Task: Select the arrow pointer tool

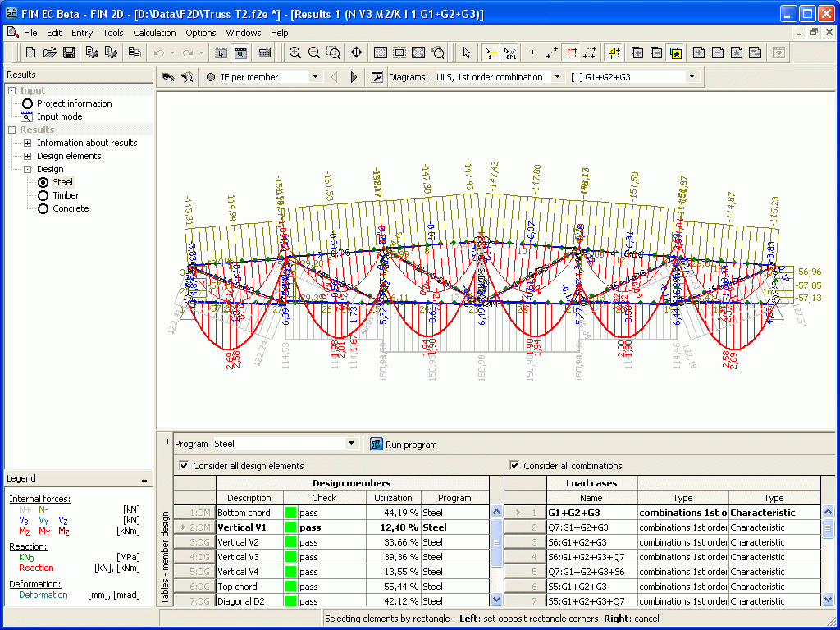Action: [466, 52]
